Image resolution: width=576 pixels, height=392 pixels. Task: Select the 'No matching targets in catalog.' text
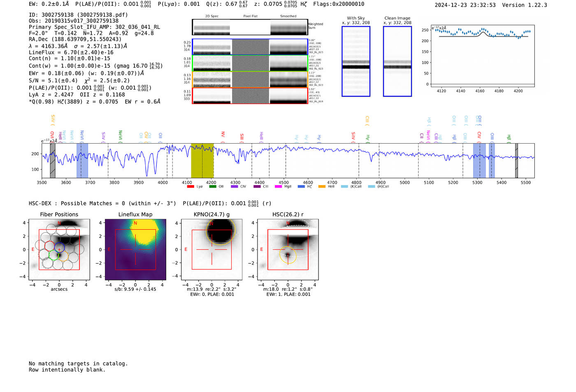78,364
